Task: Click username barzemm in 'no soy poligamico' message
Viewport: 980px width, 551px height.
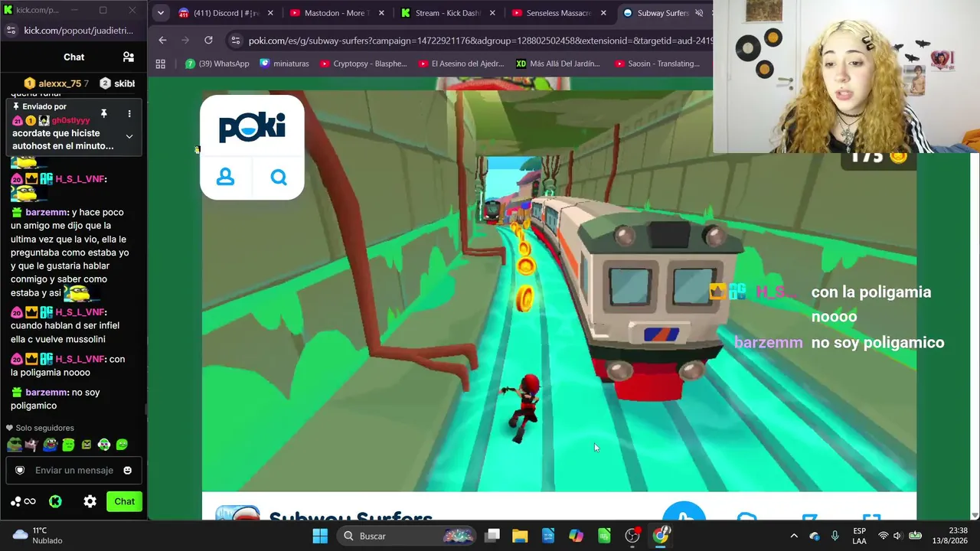Action: pyautogui.click(x=47, y=393)
